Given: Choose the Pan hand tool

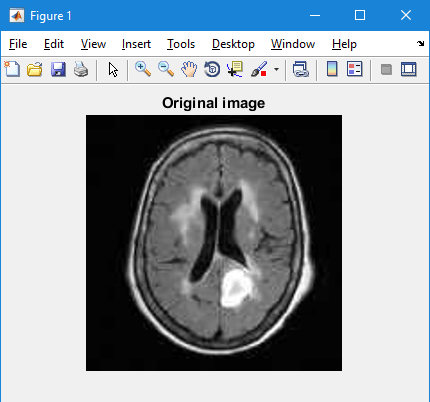Looking at the screenshot, I should pyautogui.click(x=189, y=69).
